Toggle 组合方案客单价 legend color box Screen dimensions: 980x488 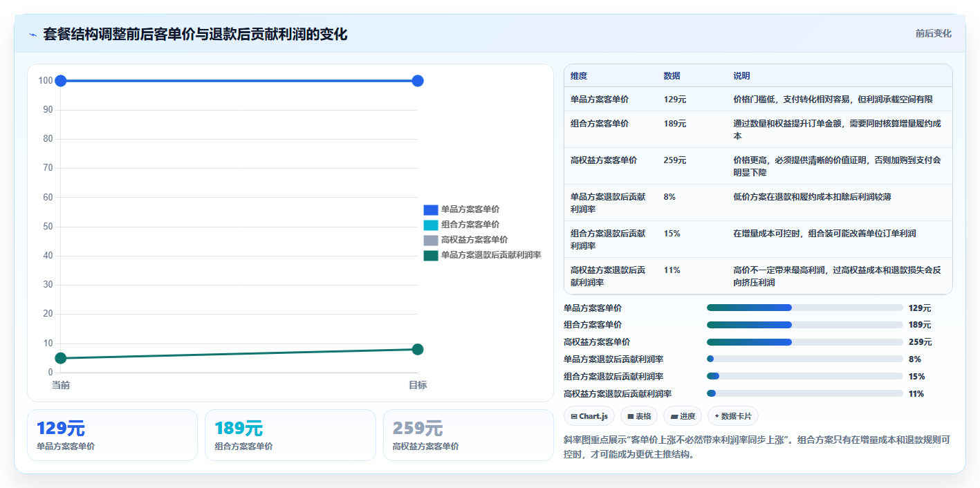pos(431,225)
